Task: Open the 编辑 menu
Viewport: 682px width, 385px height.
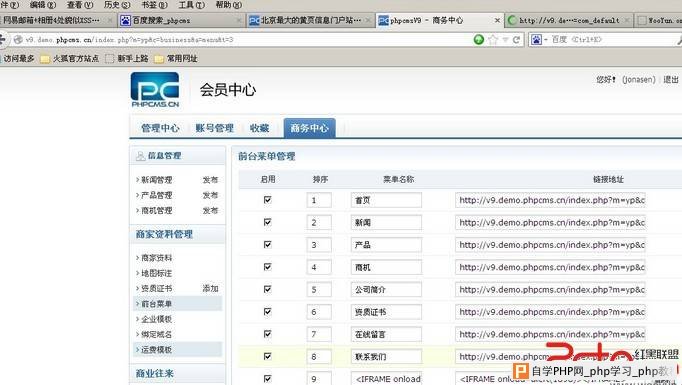Action: 43,5
